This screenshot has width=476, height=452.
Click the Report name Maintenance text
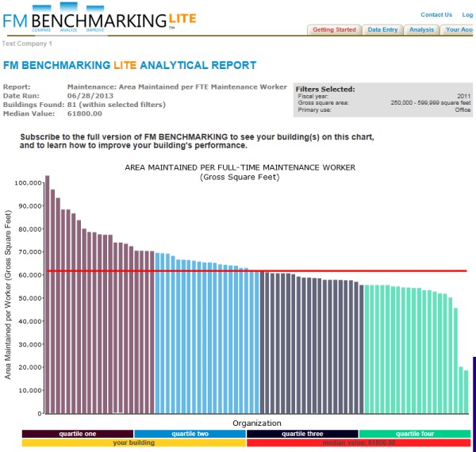click(x=177, y=86)
